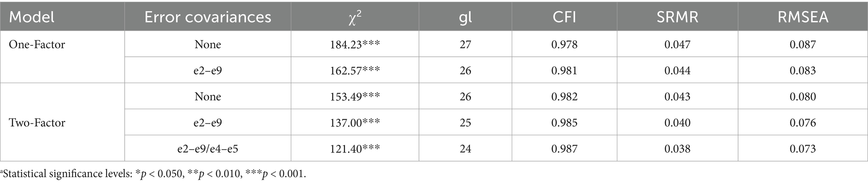The image size is (868, 184).
Task: Click the SRMR column header
Action: coord(677,17)
